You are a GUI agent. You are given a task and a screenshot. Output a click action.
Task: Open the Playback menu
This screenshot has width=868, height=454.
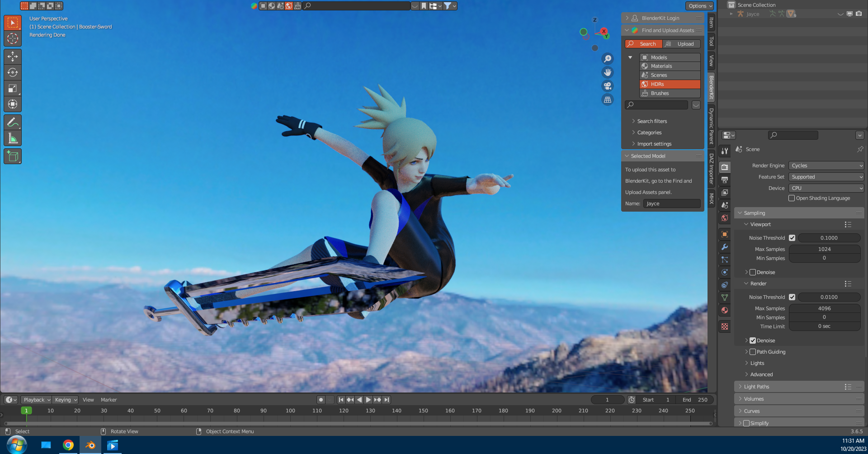click(37, 400)
